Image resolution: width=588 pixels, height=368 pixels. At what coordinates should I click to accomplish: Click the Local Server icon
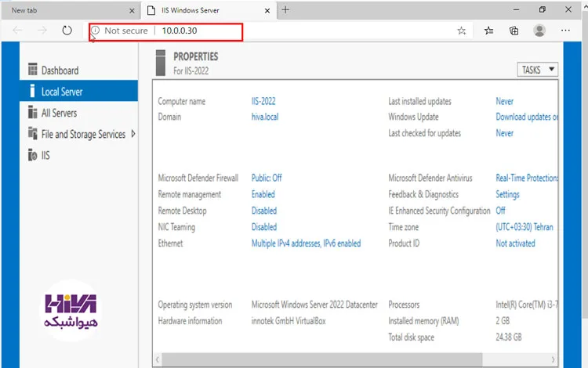click(x=32, y=91)
